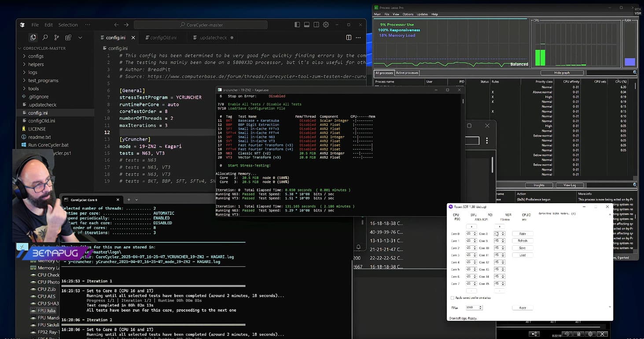Viewport: 644px width, 339px height.
Task: Switch to Active processes tab
Action: [x=407, y=73]
